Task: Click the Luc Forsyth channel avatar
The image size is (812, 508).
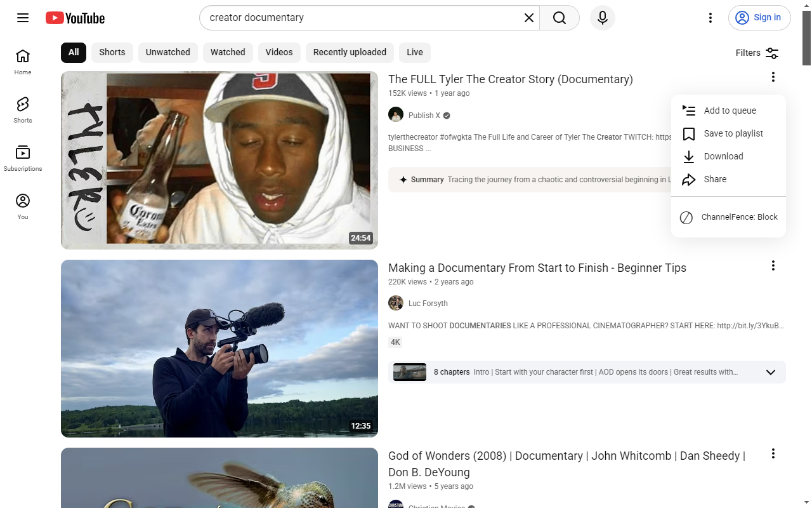Action: 396,303
